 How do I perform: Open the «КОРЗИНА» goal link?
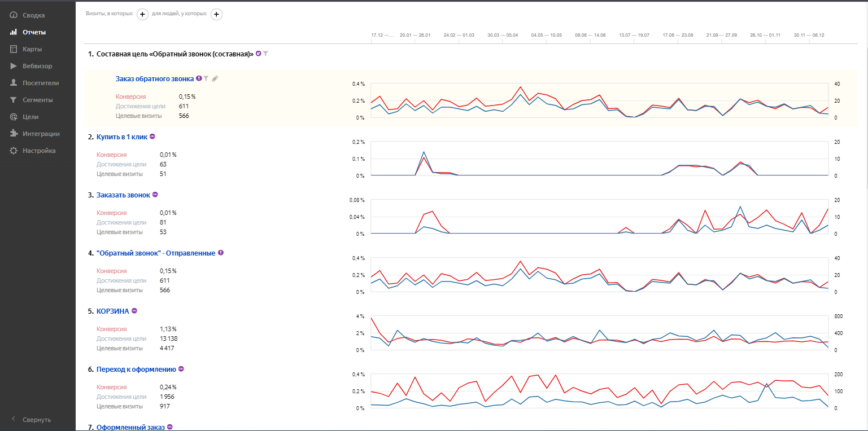pos(113,311)
